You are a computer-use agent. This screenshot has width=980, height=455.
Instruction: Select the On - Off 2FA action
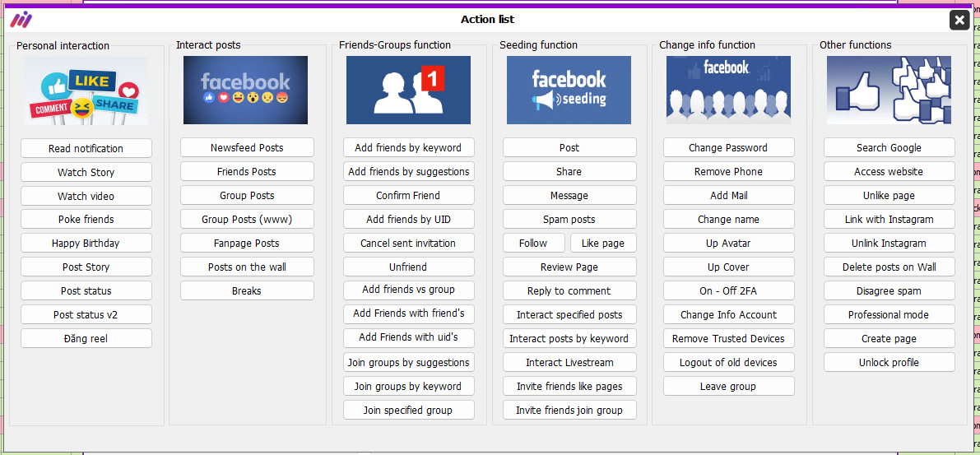pyautogui.click(x=728, y=290)
